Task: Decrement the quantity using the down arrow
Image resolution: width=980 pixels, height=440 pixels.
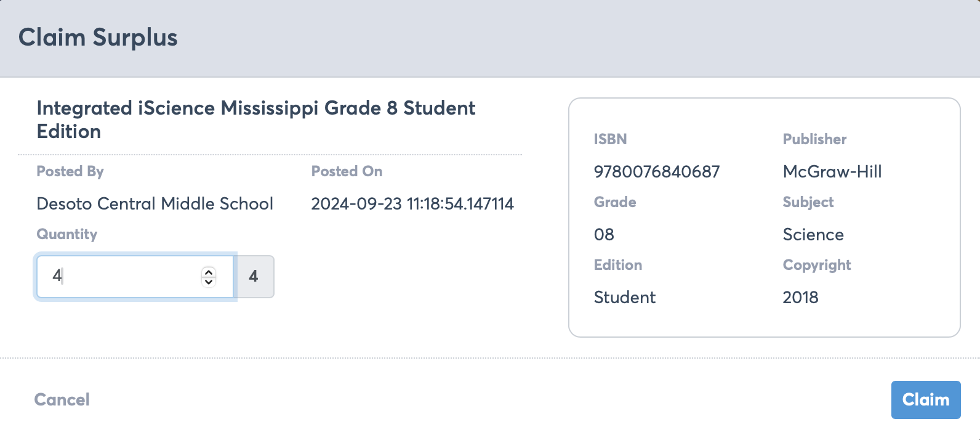Action: 209,282
